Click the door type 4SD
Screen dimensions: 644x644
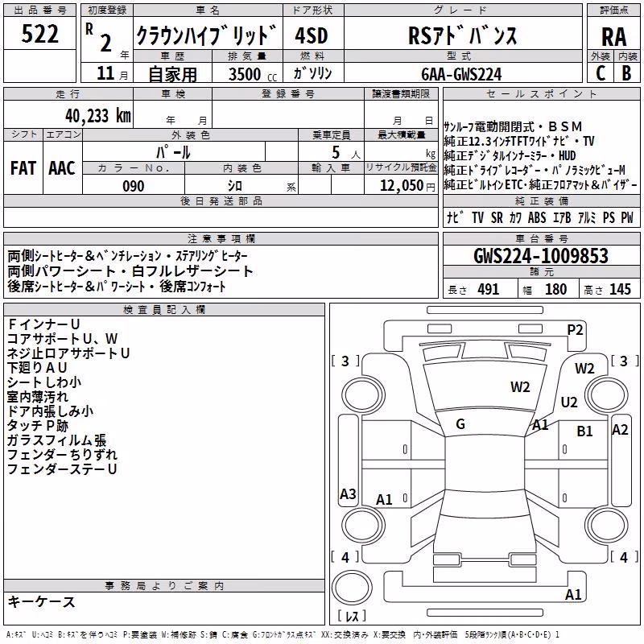(312, 35)
